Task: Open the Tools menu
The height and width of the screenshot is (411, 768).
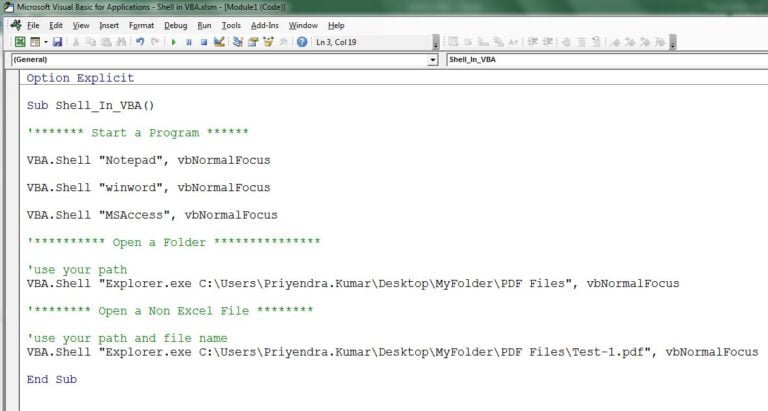Action: (231, 25)
